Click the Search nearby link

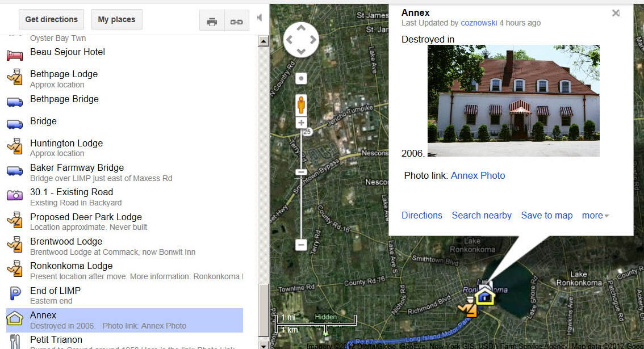482,215
